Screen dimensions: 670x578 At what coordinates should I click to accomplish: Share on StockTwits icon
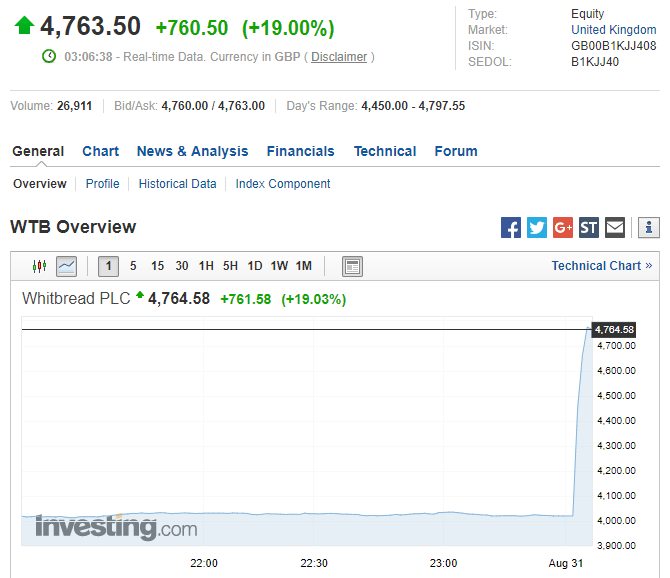(589, 228)
